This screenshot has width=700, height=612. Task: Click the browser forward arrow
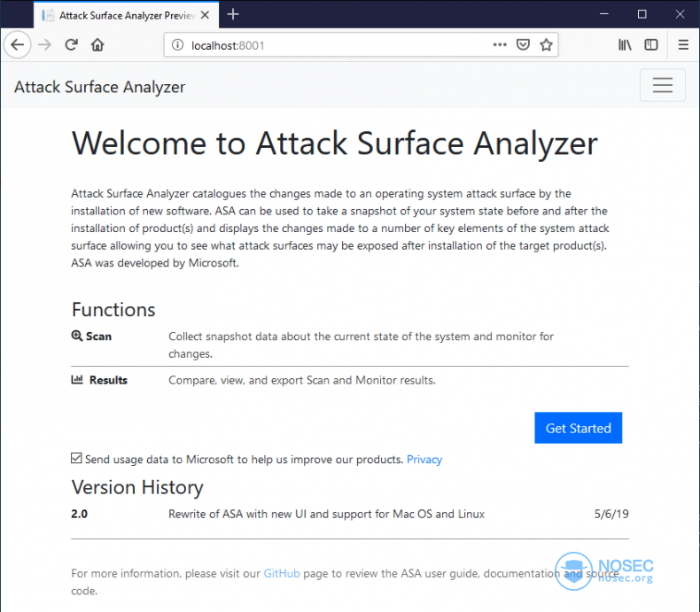tap(44, 44)
